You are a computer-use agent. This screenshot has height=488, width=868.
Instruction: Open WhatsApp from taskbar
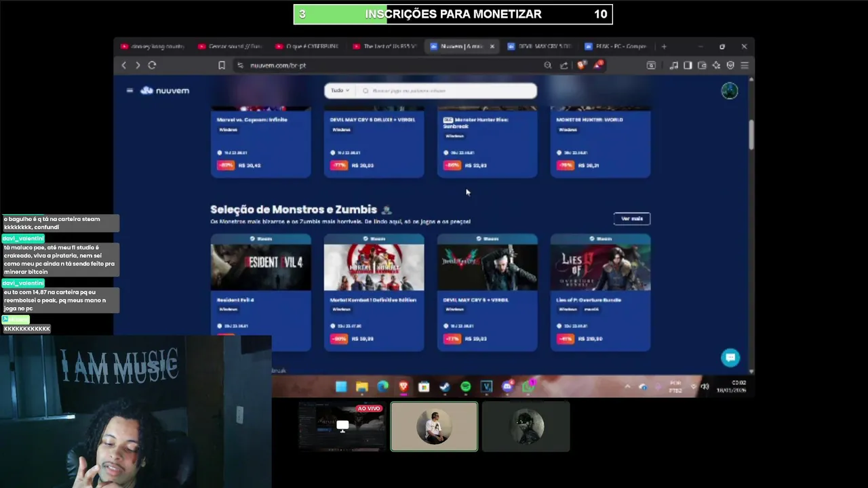coord(528,386)
